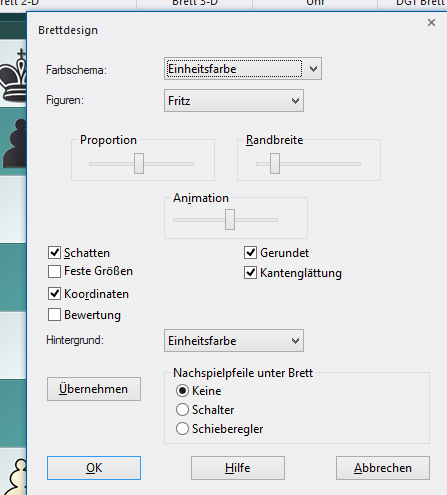The image size is (447, 495).
Task: Turn off Kantenglättung checkbox
Action: click(250, 273)
